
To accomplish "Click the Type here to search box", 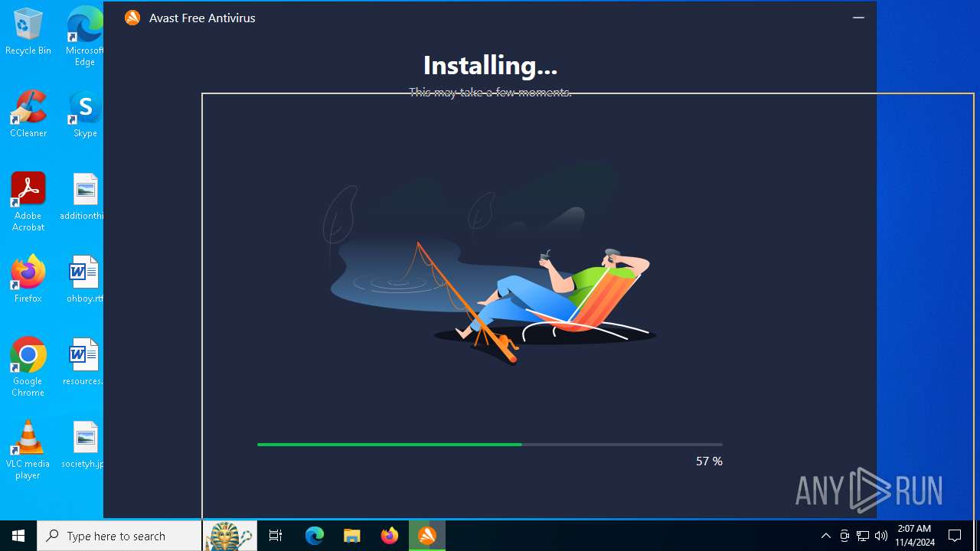I will [x=119, y=536].
